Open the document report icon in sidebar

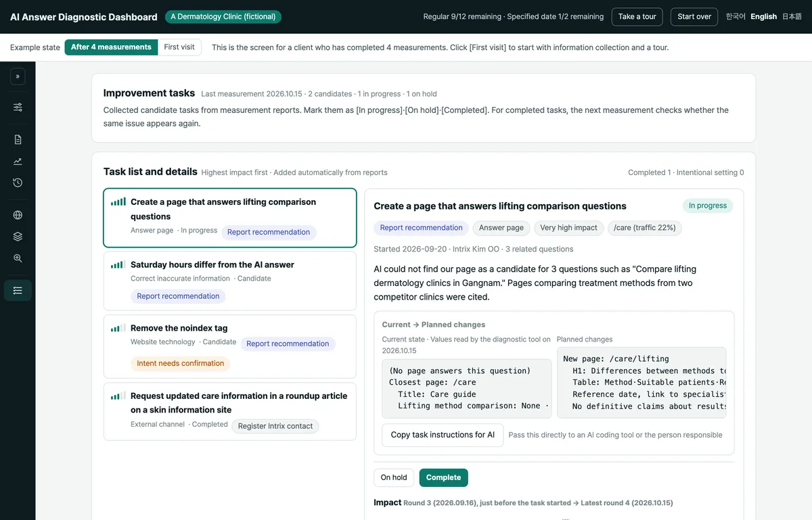(18, 139)
